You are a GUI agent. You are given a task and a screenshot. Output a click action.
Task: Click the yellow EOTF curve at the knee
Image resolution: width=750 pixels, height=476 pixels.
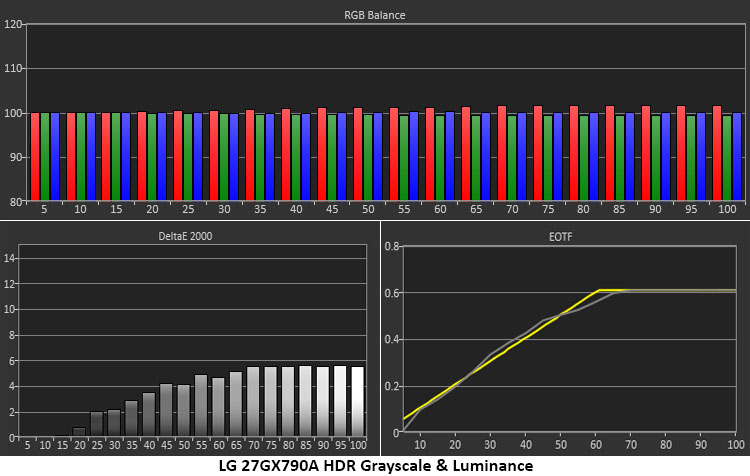point(599,290)
